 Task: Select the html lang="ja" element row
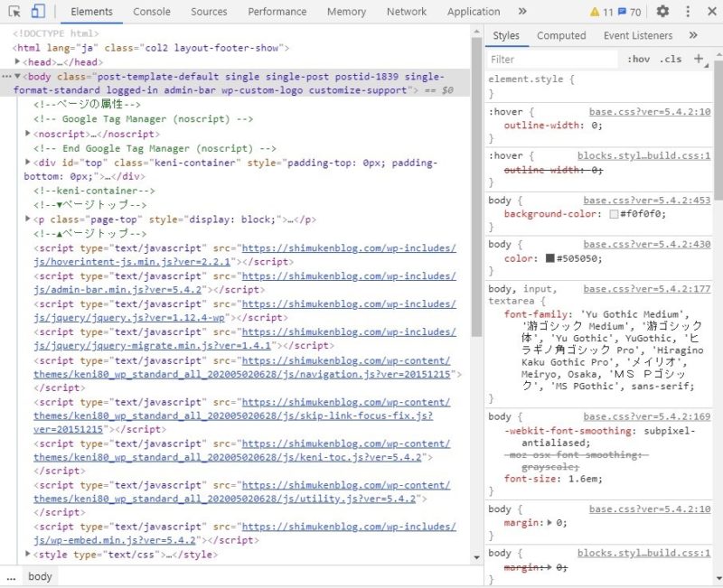[151, 48]
